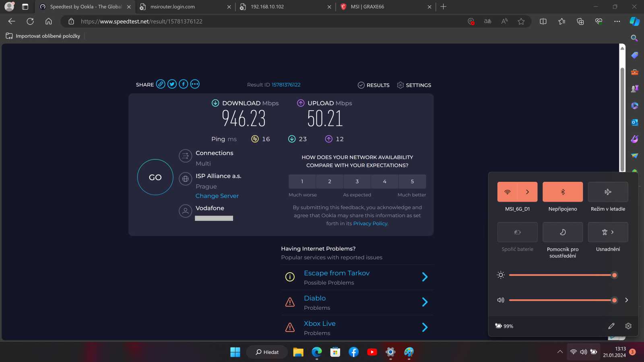
Task: Open sound output chevron beside volume
Action: (627, 300)
